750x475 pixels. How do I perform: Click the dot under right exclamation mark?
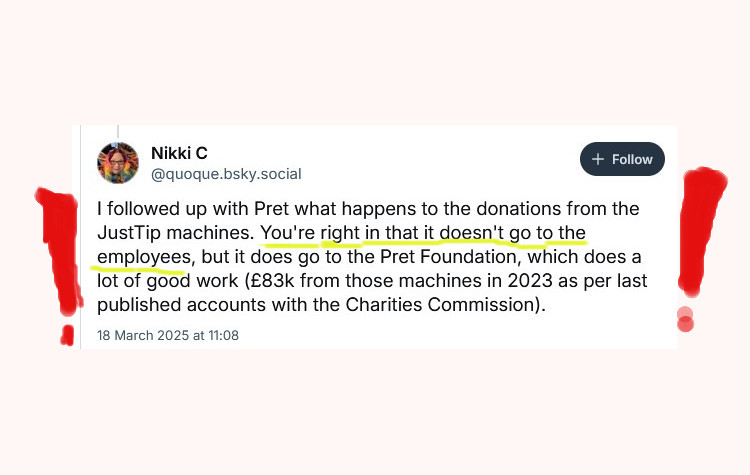coord(685,320)
